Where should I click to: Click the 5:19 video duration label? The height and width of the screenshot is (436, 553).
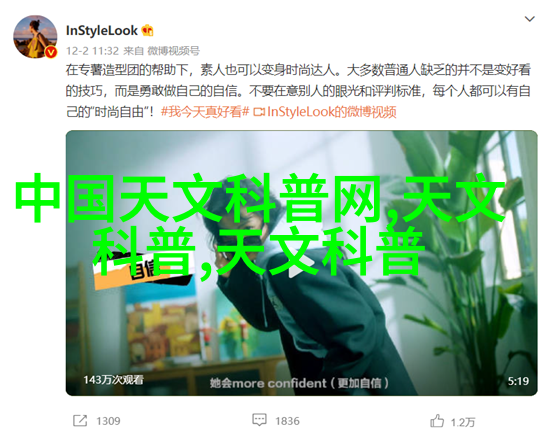coord(518,381)
